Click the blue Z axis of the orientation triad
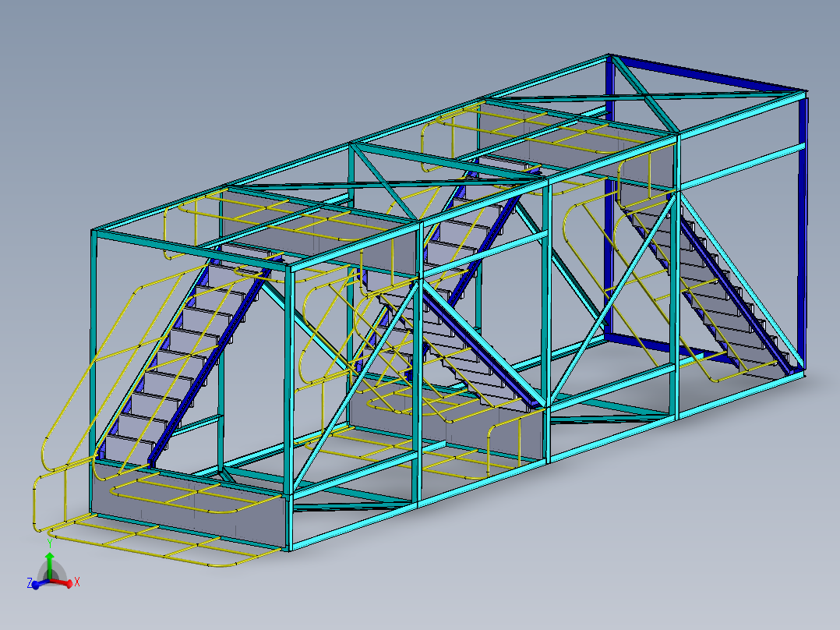Screen dimensions: 840x630 click(39, 583)
